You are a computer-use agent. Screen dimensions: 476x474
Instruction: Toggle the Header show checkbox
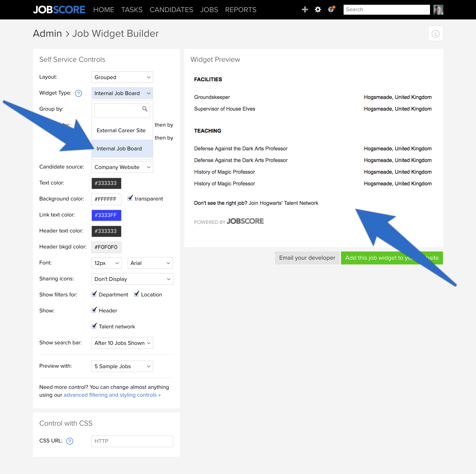94,310
